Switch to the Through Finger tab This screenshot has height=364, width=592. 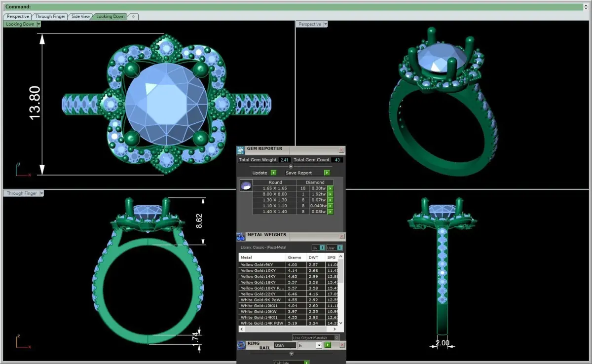50,16
